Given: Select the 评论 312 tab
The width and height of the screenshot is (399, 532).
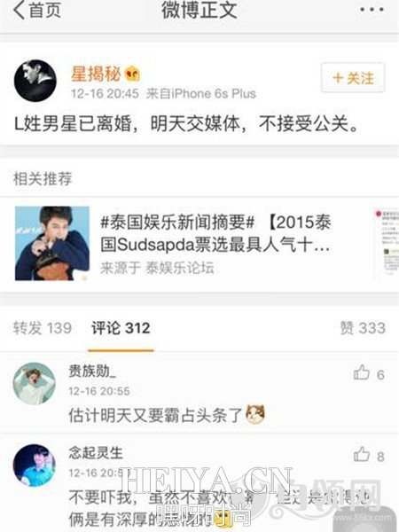Looking at the screenshot, I should point(121,328).
